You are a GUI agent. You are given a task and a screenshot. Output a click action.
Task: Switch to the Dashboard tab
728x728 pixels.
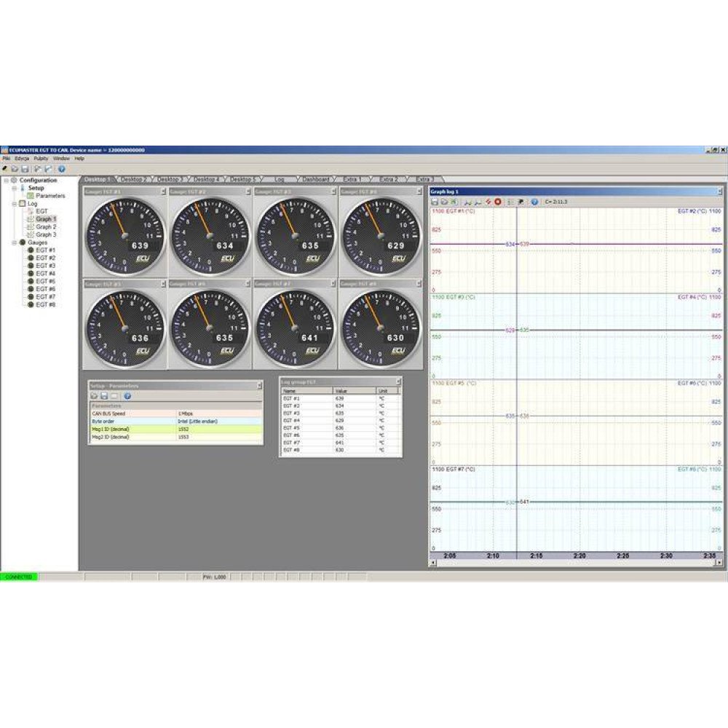[315, 179]
